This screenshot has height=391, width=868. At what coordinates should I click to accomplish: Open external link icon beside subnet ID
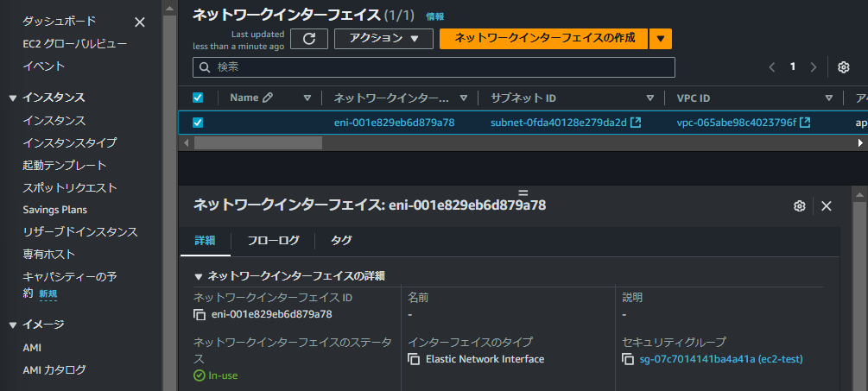636,123
